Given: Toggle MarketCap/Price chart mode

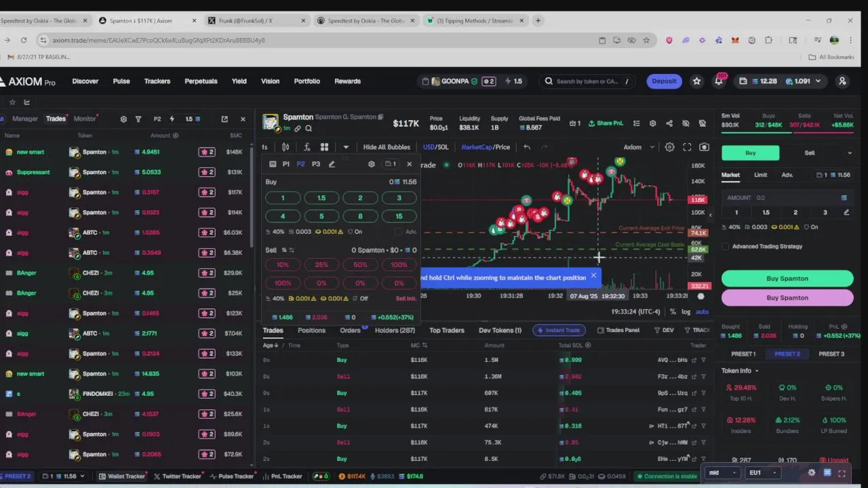Looking at the screenshot, I should point(486,147).
